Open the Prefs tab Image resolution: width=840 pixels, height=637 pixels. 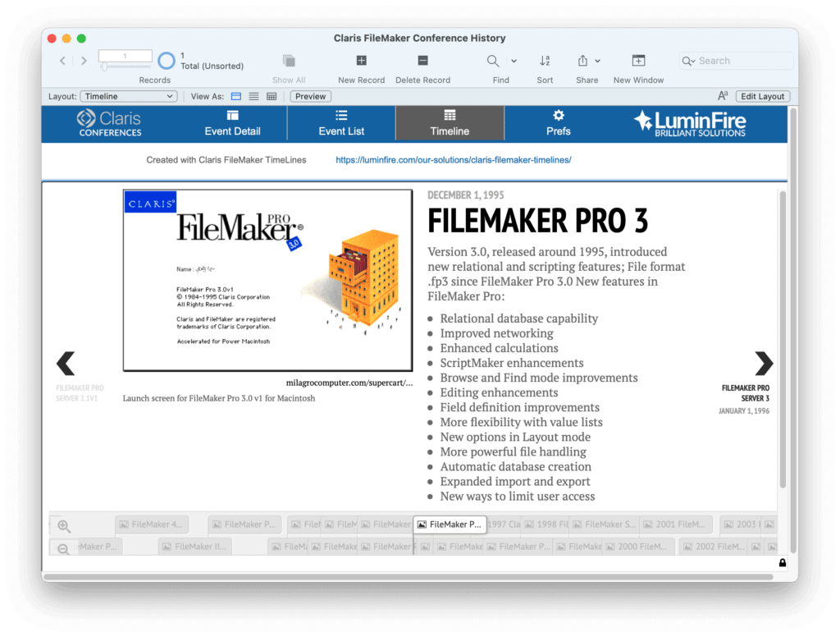(x=558, y=122)
